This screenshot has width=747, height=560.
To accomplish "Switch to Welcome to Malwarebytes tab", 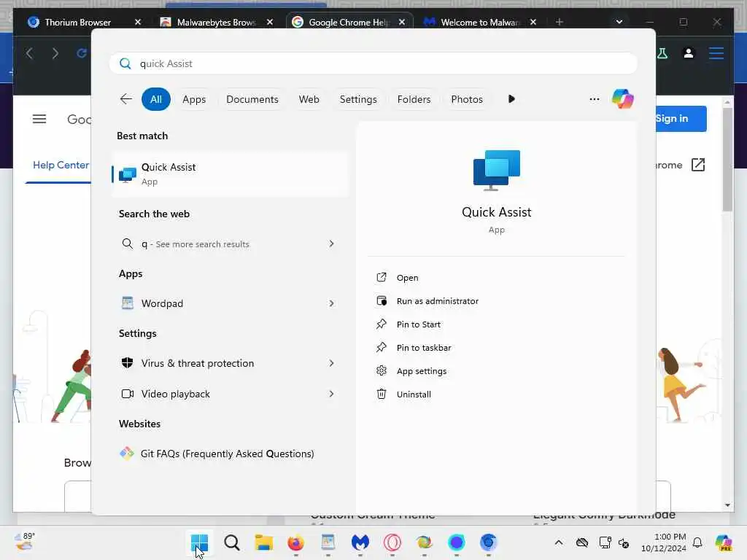I will [480, 22].
